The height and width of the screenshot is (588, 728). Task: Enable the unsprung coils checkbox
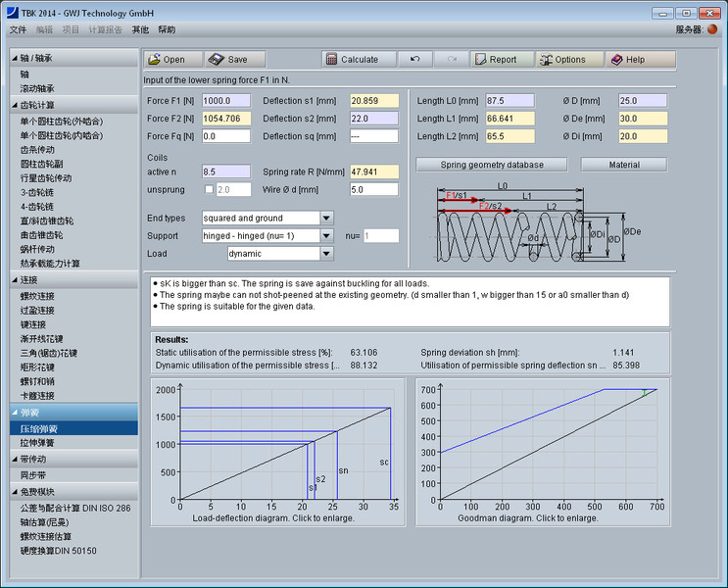click(x=209, y=189)
